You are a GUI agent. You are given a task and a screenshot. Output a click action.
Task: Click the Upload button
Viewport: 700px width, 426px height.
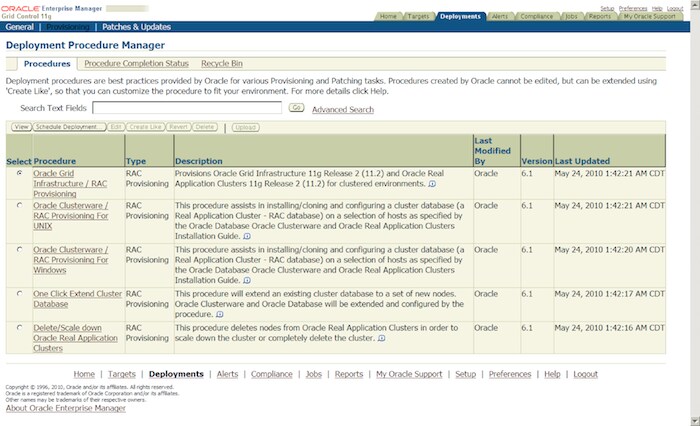(245, 127)
